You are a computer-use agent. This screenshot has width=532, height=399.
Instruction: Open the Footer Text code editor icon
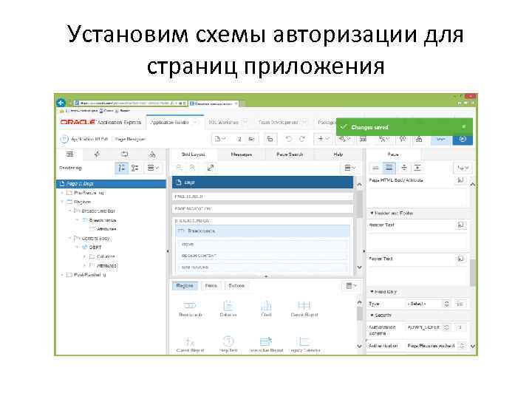click(460, 259)
